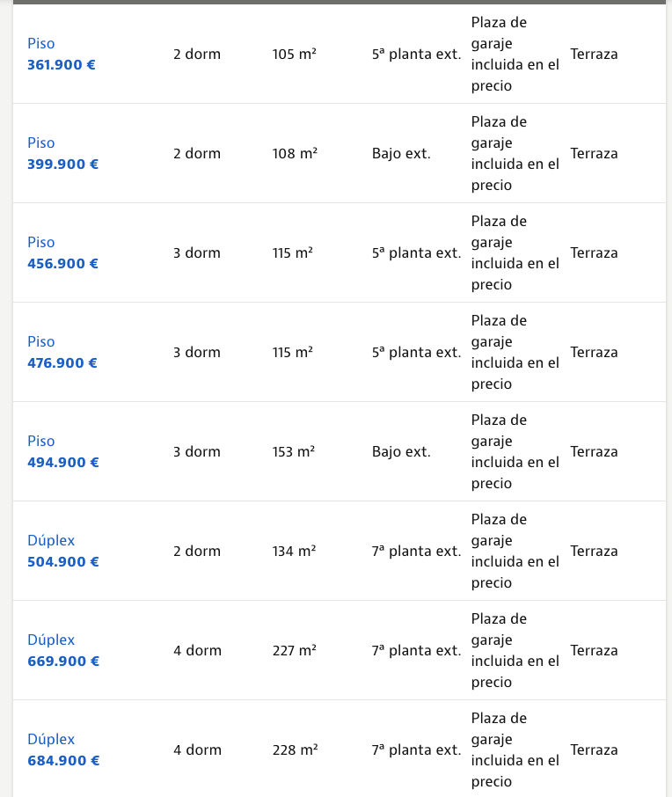Select the 228 m² area cell
The height and width of the screenshot is (797, 672).
click(296, 750)
